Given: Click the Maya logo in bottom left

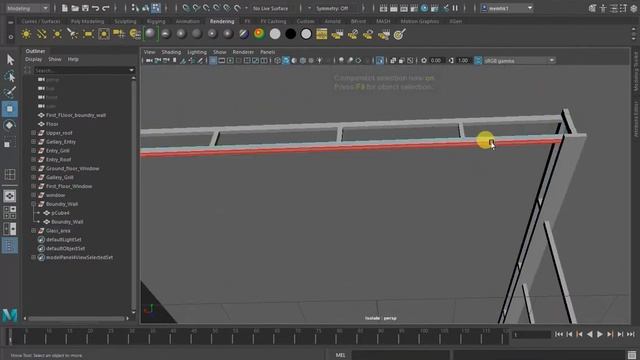Looking at the screenshot, I should point(10,315).
